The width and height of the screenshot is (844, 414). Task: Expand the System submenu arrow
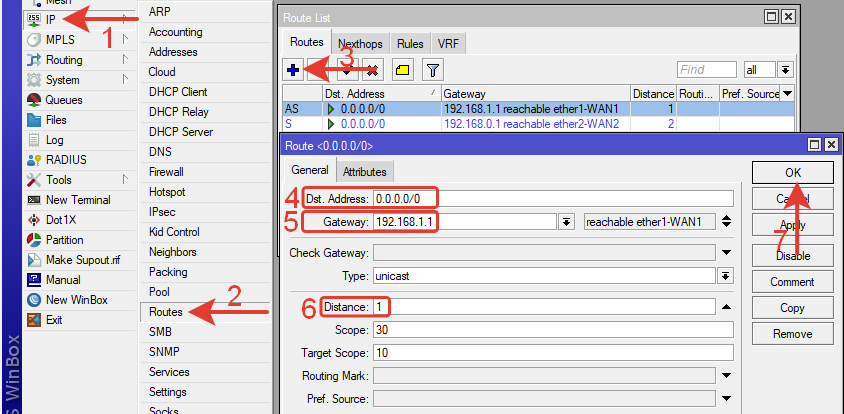125,79
